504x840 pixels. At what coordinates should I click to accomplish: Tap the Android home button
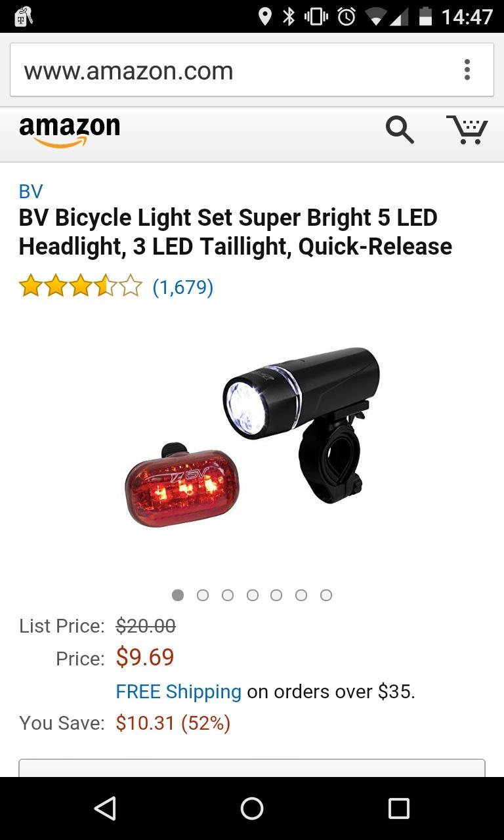pos(252,808)
